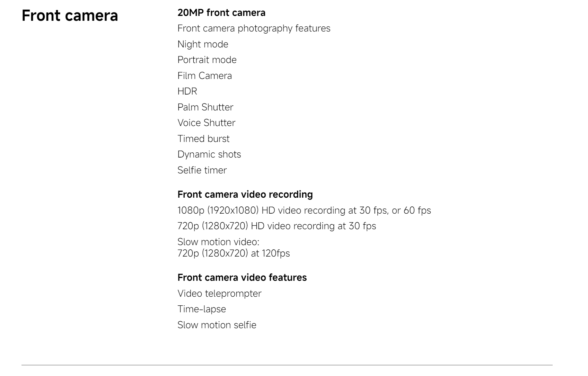
Task: Click the Night mode entry
Action: tap(203, 44)
